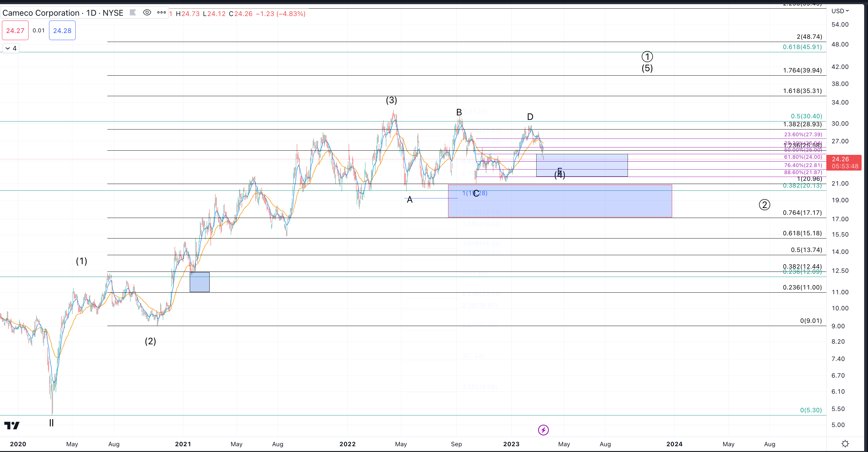Screen dimensions: 868x452
Task: Click the red sell price 24.27 button
Action: point(15,30)
